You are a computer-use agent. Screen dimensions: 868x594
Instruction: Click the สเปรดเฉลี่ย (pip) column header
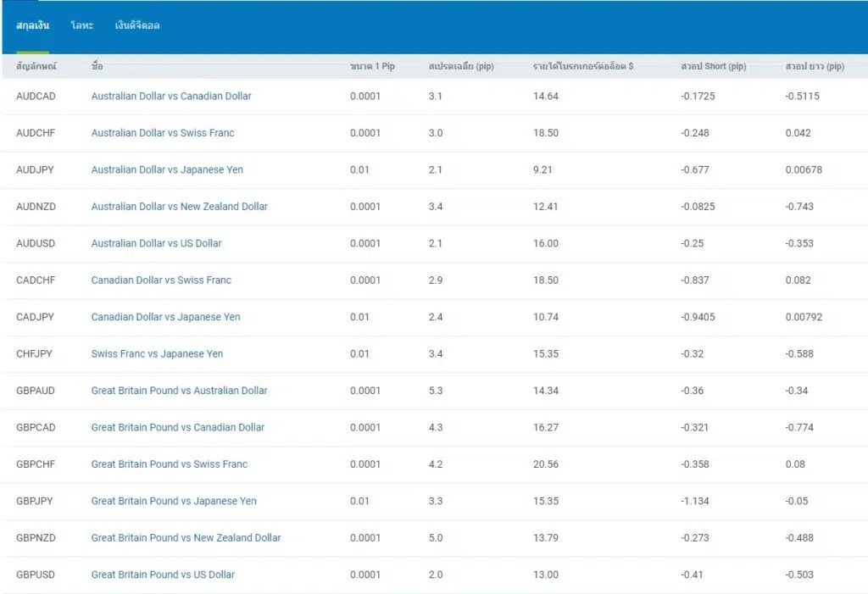click(461, 66)
